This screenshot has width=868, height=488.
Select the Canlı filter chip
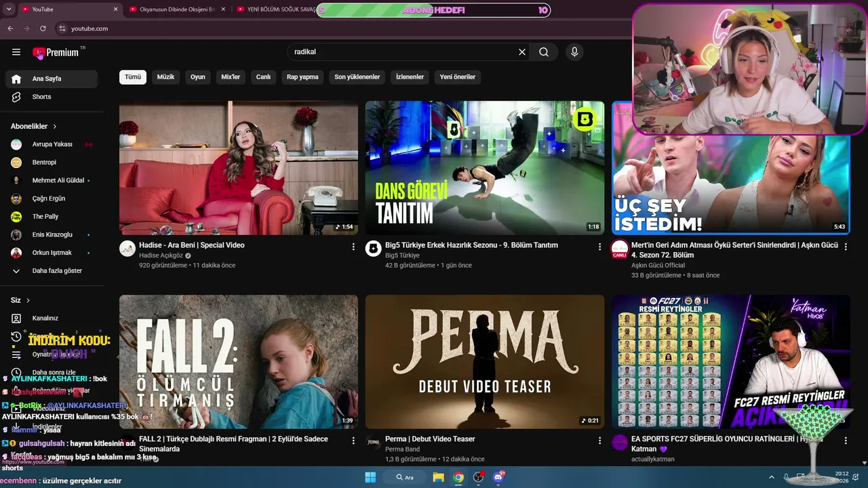[x=263, y=77]
